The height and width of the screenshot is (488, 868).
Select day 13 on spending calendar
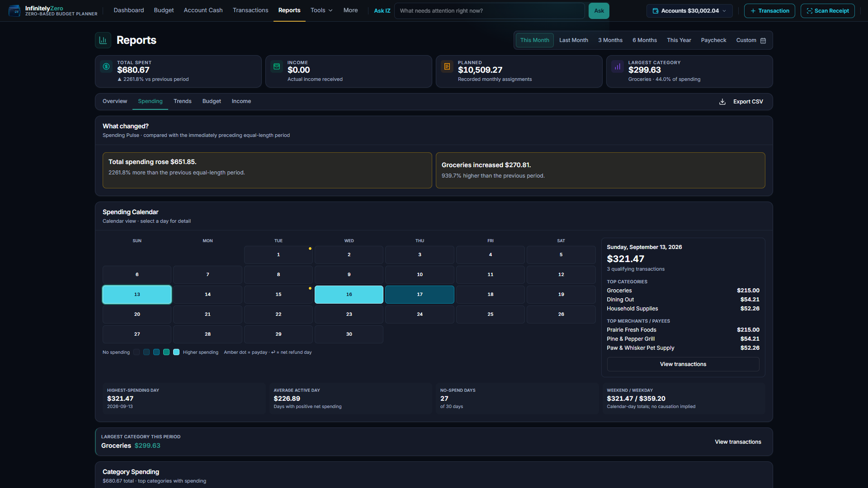coord(137,295)
